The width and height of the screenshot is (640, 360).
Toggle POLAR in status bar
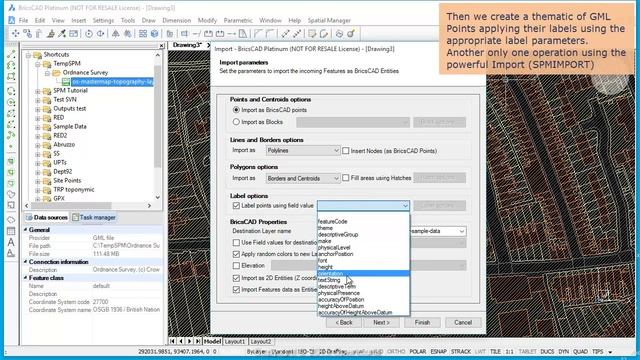click(x=418, y=351)
